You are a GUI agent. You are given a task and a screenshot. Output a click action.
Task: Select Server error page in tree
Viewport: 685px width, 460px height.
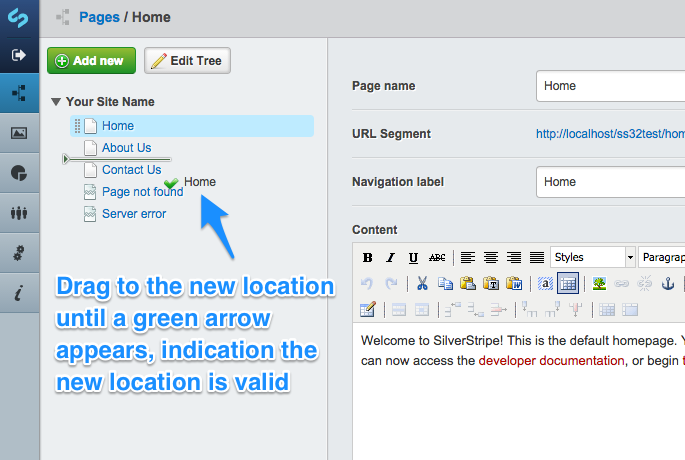[134, 214]
